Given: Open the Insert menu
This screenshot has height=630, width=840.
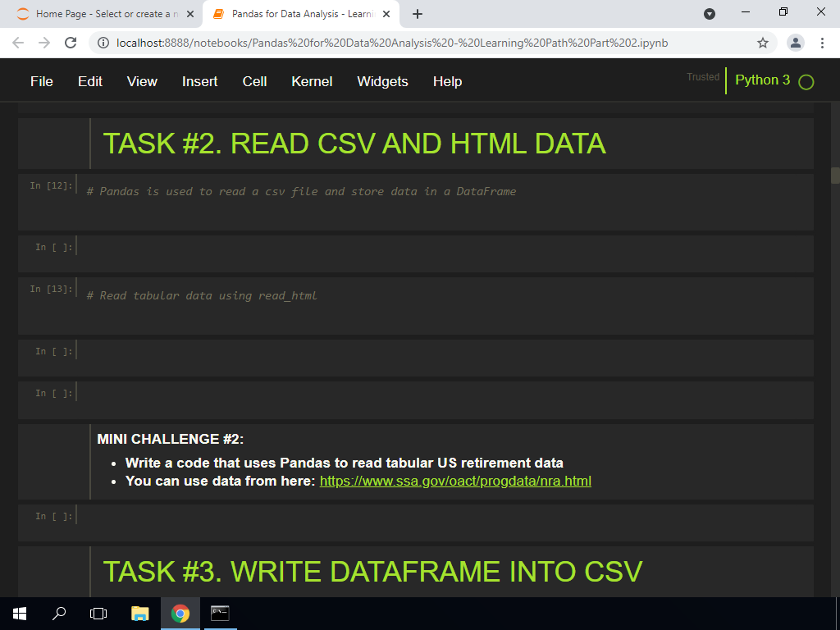Looking at the screenshot, I should (200, 81).
